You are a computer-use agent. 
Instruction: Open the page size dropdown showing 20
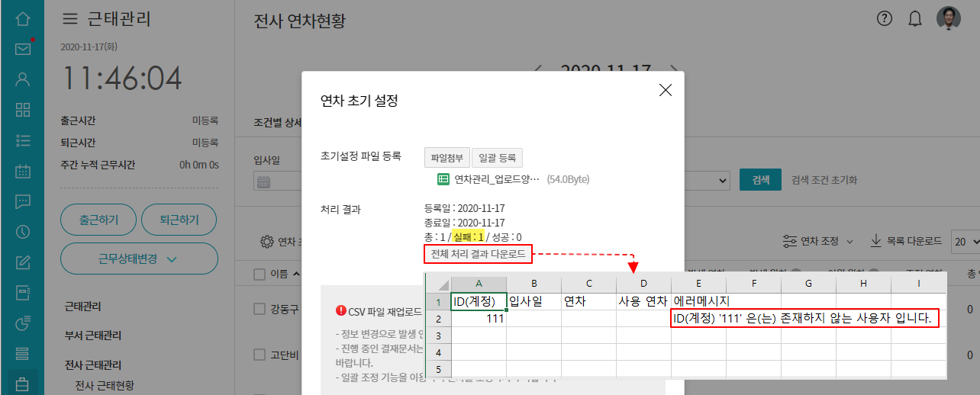pyautogui.click(x=965, y=242)
